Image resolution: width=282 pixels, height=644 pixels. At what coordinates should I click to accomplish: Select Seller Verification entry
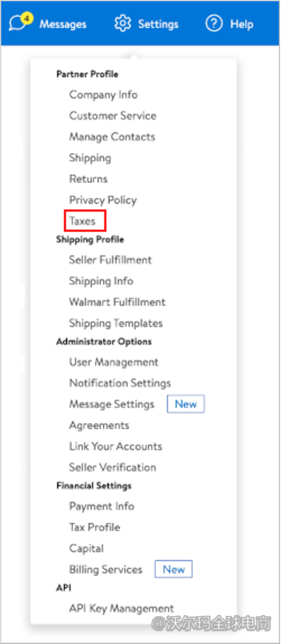112,467
